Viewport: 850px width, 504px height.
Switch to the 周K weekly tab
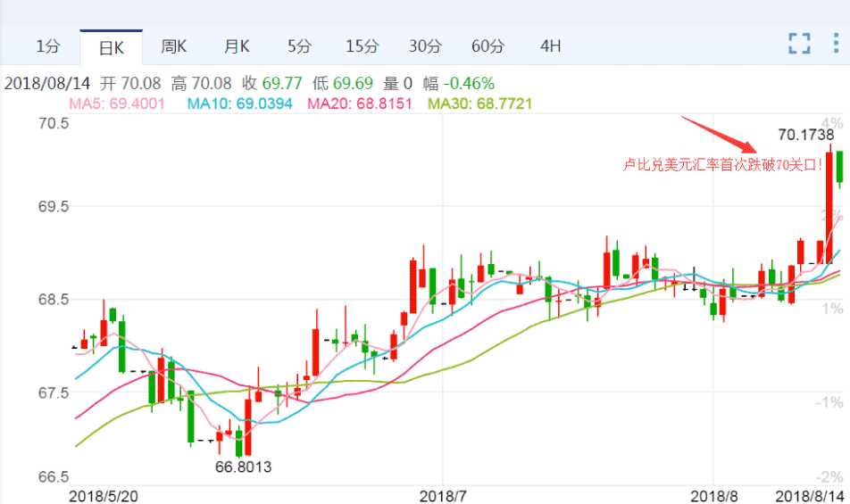click(x=173, y=45)
